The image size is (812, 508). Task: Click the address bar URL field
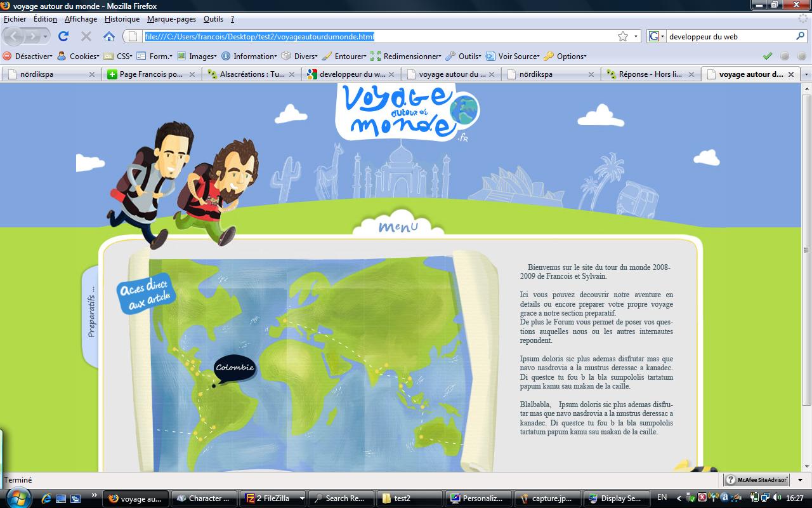click(x=381, y=36)
